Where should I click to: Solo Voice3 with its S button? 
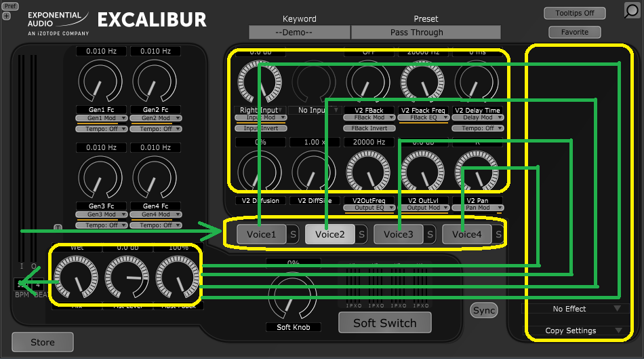(430, 234)
